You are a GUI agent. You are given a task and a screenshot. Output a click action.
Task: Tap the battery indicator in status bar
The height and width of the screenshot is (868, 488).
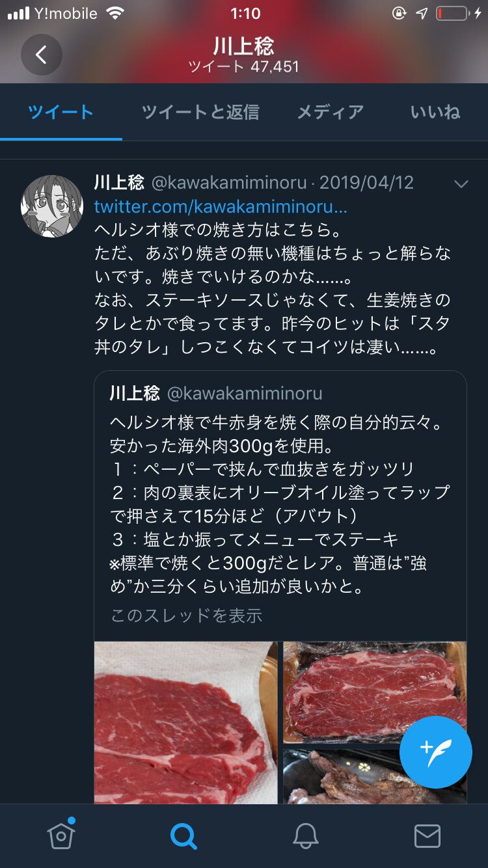[452, 13]
